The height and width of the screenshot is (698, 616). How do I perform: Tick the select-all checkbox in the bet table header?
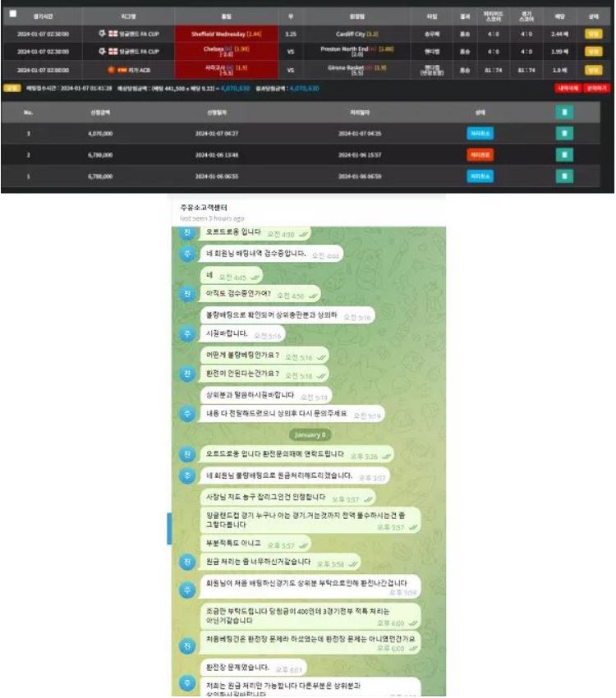13,14
